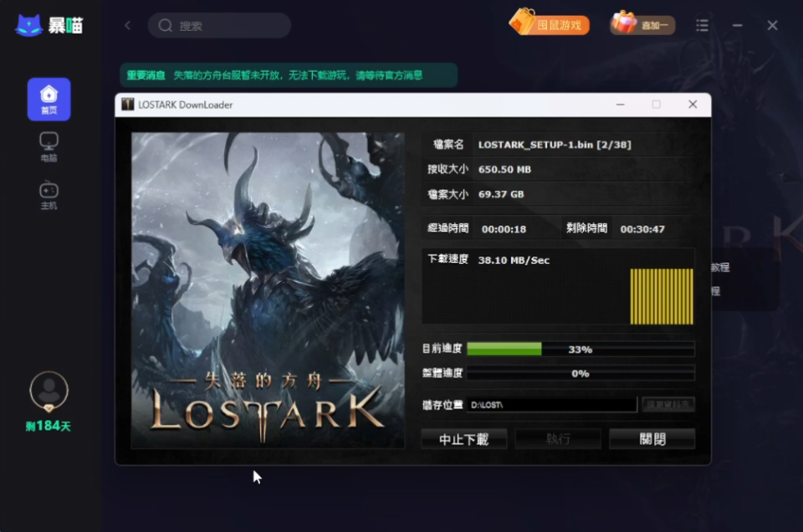
Task: Click the download speed 38.10 MB/Sec
Action: tap(514, 260)
